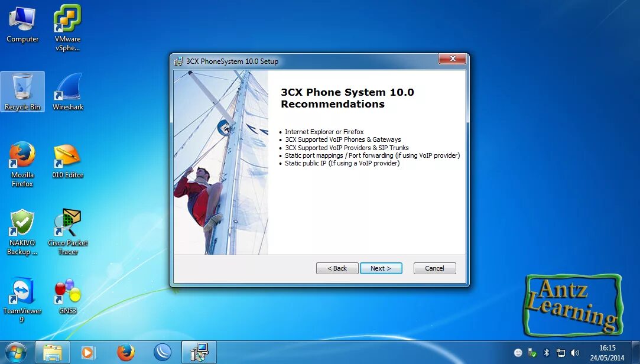Select the Recycle Bin desktop icon
The height and width of the screenshot is (364, 640).
[22, 92]
